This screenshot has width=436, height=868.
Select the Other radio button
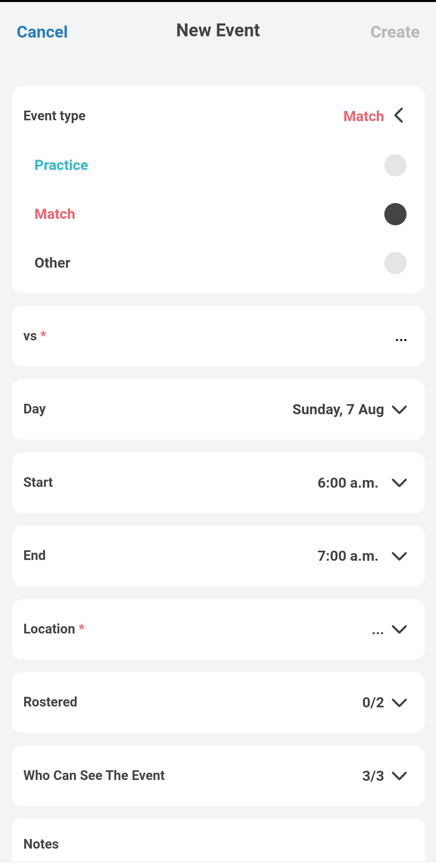click(x=395, y=263)
